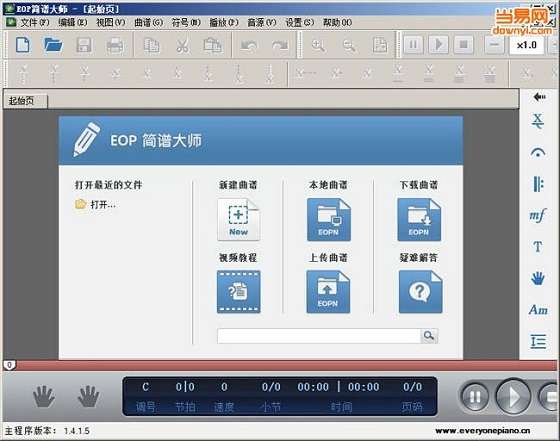Copy selection with copy toolbar icon
The height and width of the screenshot is (441, 560).
point(151,45)
